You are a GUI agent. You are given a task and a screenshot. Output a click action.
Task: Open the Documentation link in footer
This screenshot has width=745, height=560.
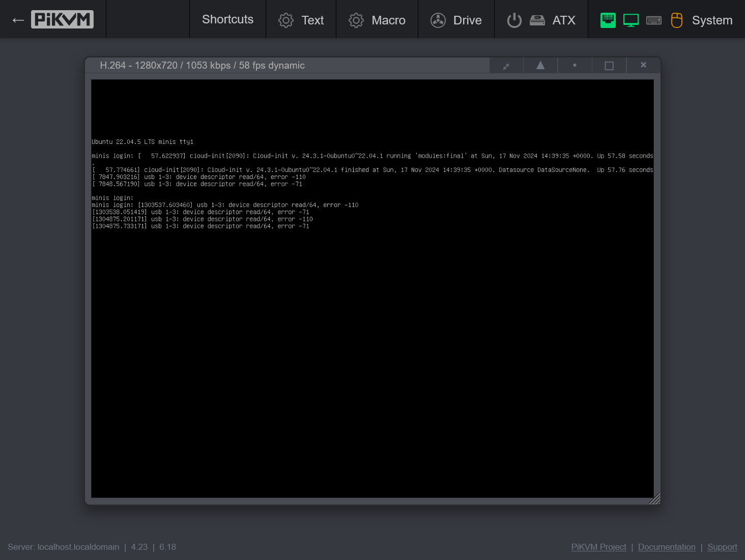coord(667,547)
